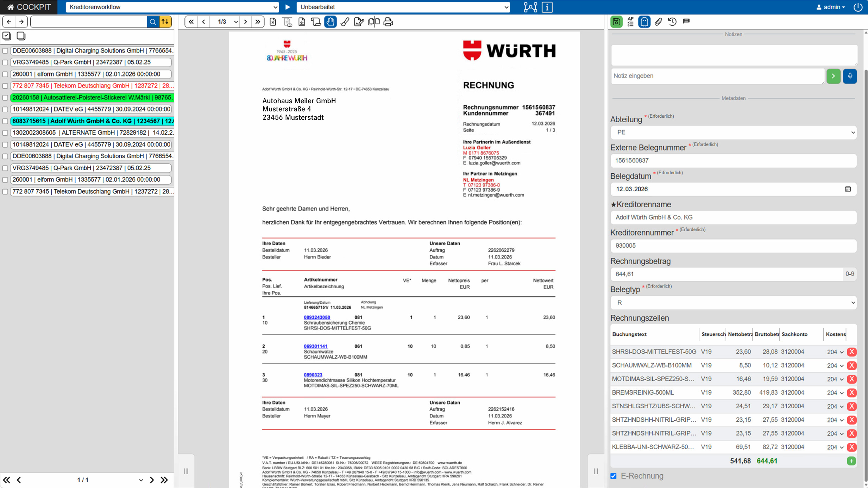This screenshot has height=488, width=868.
Task: Select the brush annotation tool
Action: [x=345, y=22]
